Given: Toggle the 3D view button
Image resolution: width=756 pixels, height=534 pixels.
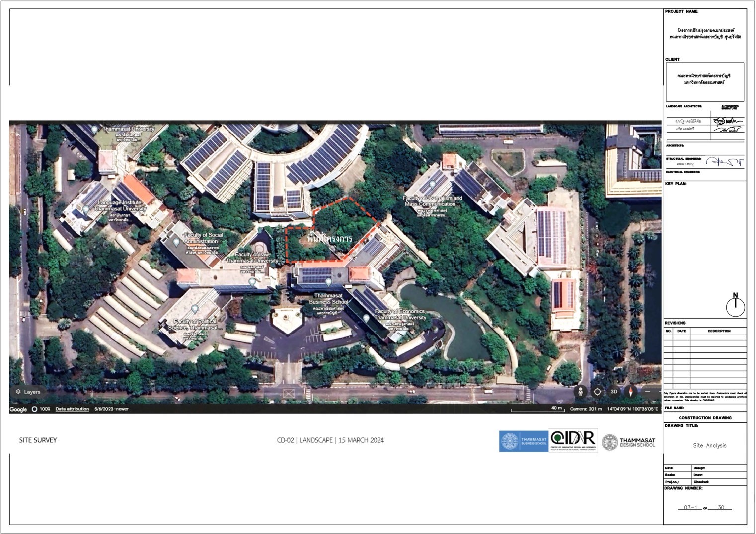Looking at the screenshot, I should 614,392.
